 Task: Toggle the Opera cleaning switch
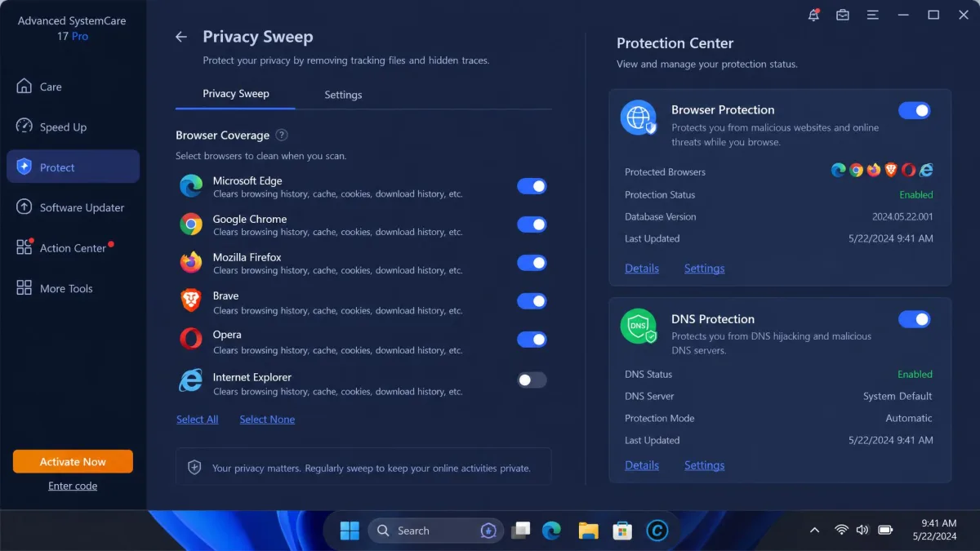click(532, 340)
